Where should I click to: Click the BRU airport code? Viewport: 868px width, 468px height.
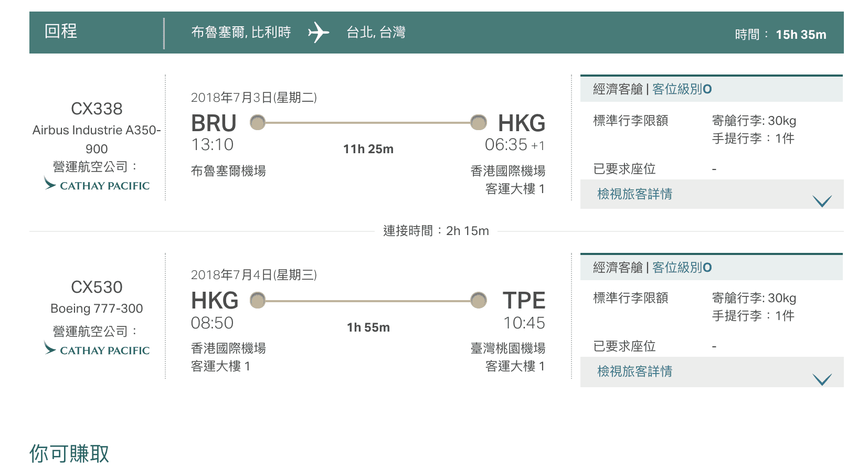[x=214, y=123]
